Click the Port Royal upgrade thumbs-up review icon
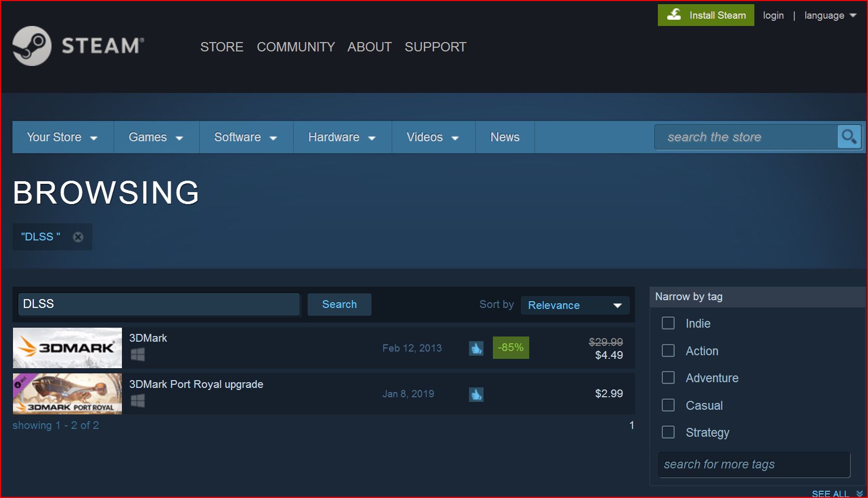Viewport: 868px width, 498px height. click(x=476, y=394)
